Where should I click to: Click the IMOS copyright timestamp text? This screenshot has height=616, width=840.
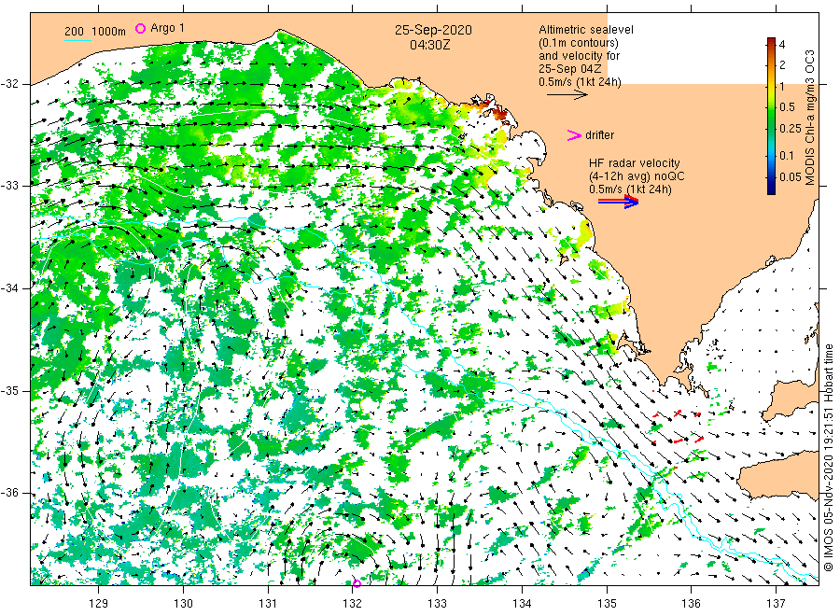point(828,457)
